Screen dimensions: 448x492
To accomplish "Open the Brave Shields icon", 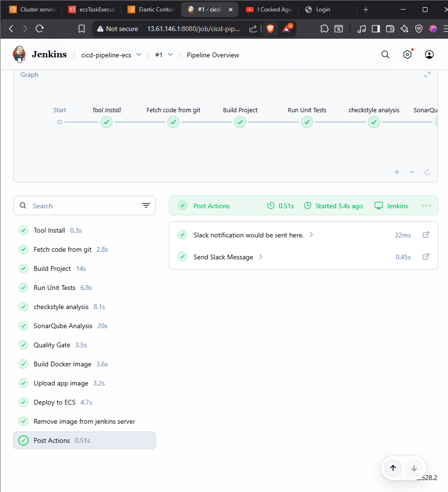I will point(270,29).
